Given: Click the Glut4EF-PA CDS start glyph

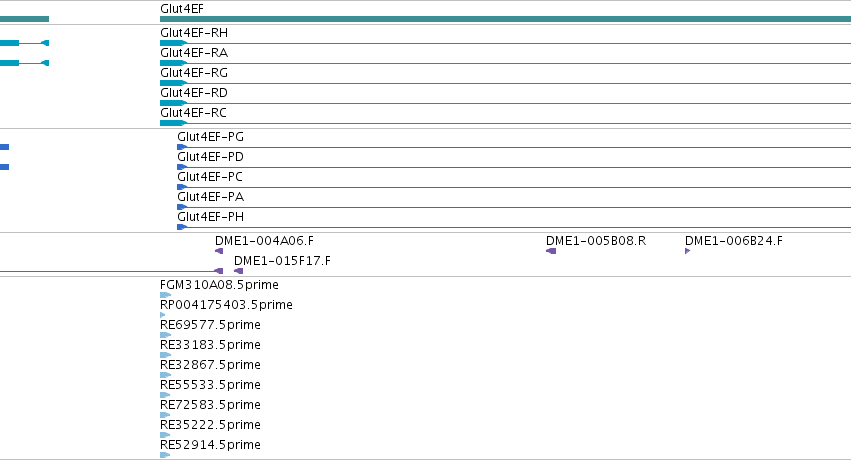Looking at the screenshot, I should point(182,207).
